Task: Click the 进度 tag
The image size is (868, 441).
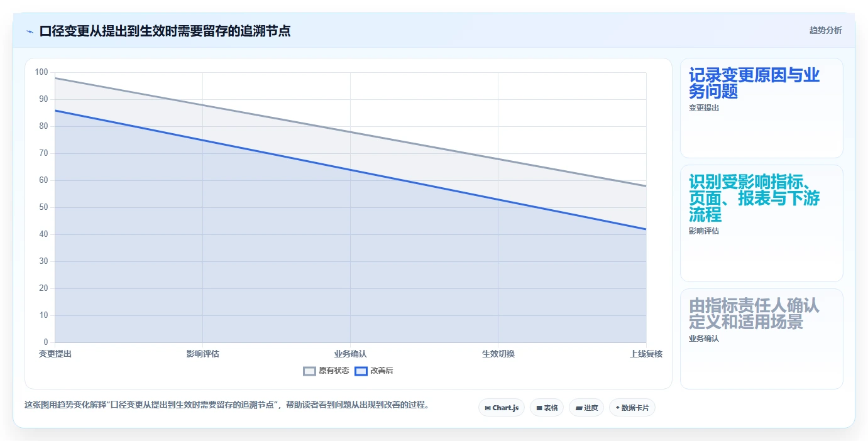Action: pos(586,408)
